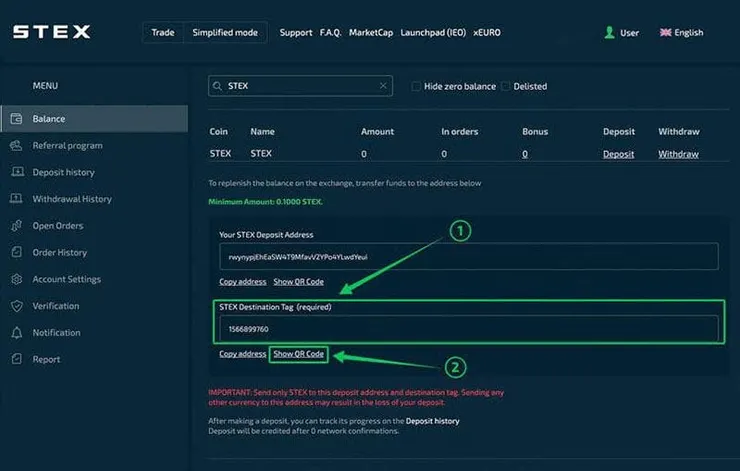
Task: Open Notification settings
Action: pyautogui.click(x=56, y=333)
